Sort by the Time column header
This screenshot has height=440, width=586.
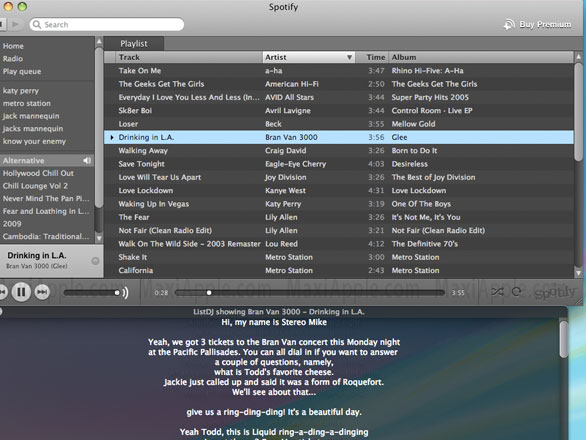[372, 57]
